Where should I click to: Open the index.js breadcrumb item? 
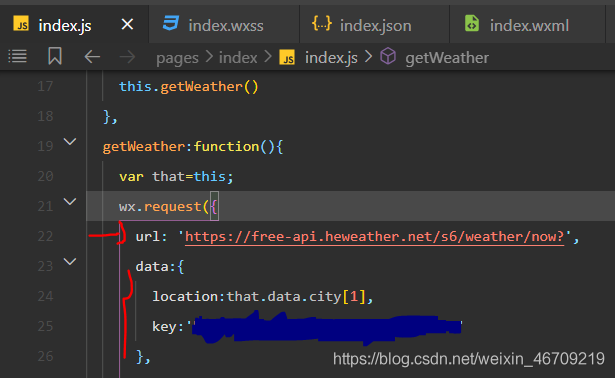point(331,58)
